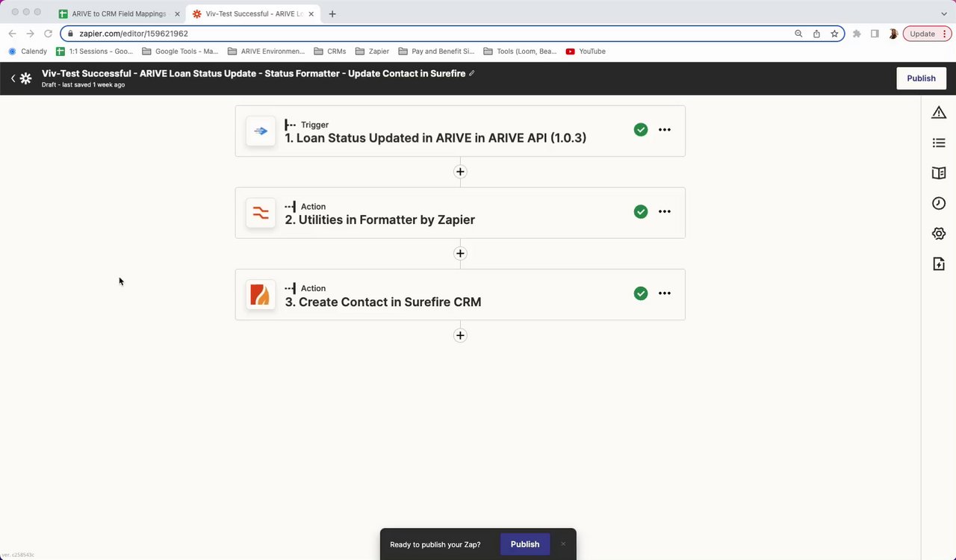Image resolution: width=956 pixels, height=560 pixels.
Task: Open the 1:1 Sessions bookmark
Action: pos(95,52)
